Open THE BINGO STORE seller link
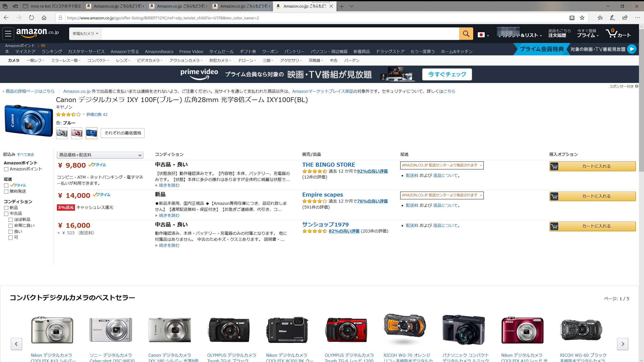 329,165
